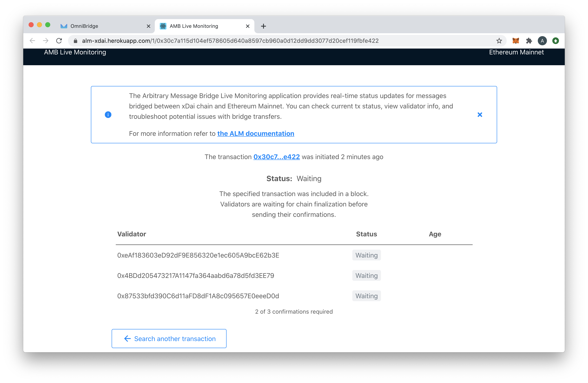Click Waiting badge for validator 0x8753...
Image resolution: width=588 pixels, height=383 pixels.
point(366,296)
